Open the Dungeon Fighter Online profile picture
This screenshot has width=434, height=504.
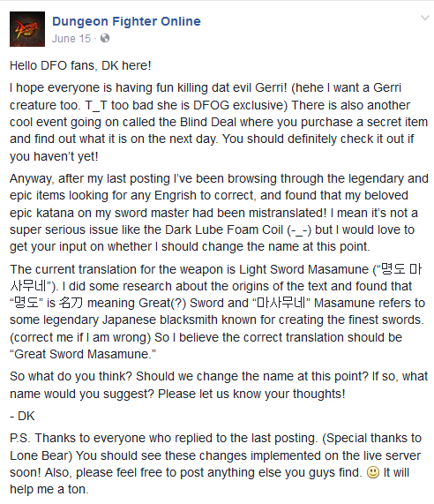(27, 29)
